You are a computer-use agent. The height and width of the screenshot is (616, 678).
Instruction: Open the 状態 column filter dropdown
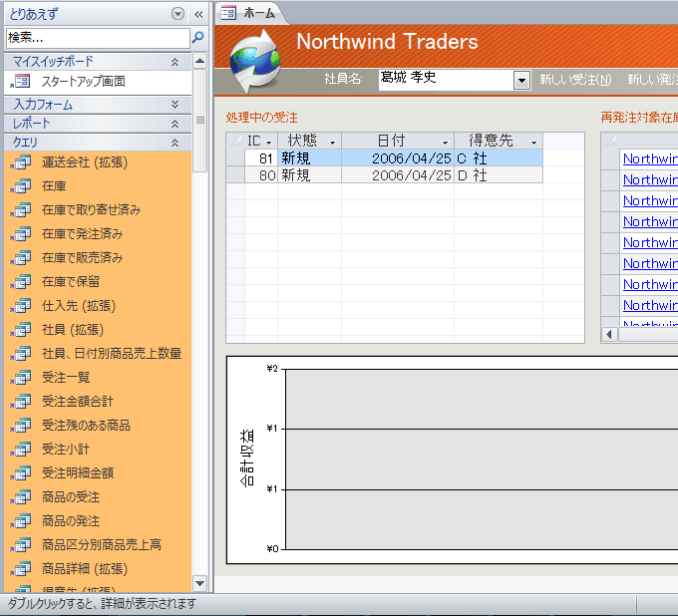click(332, 143)
